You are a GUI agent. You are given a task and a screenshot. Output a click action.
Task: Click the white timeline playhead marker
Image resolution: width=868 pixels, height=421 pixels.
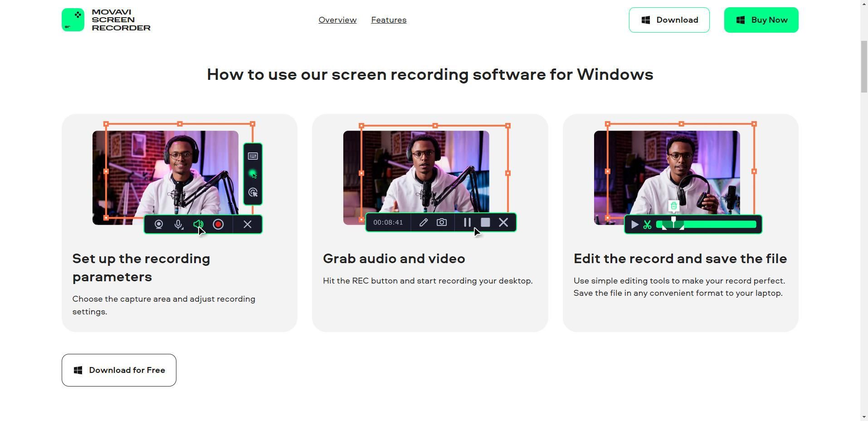point(673,222)
